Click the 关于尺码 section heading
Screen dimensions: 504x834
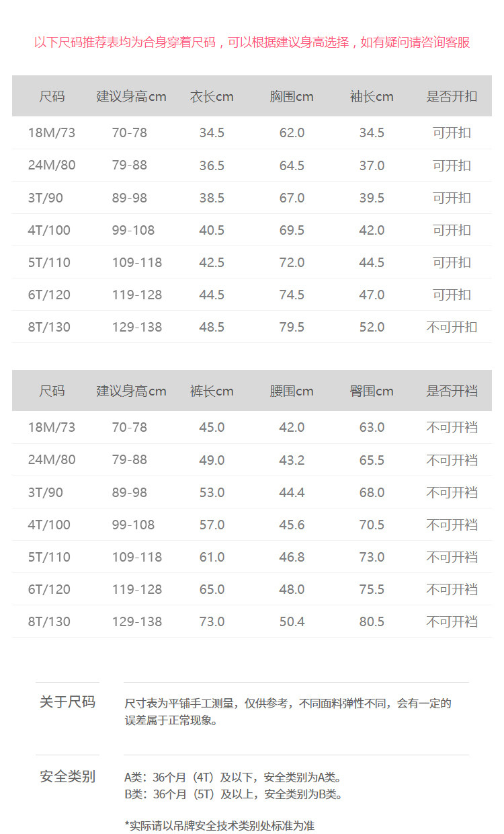click(x=67, y=702)
